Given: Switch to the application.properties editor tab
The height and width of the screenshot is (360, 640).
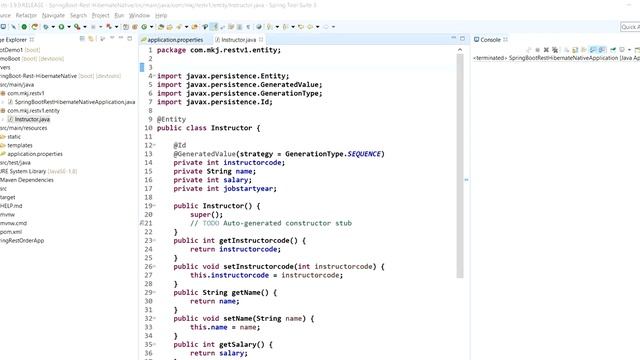Looking at the screenshot, I should 176,40.
